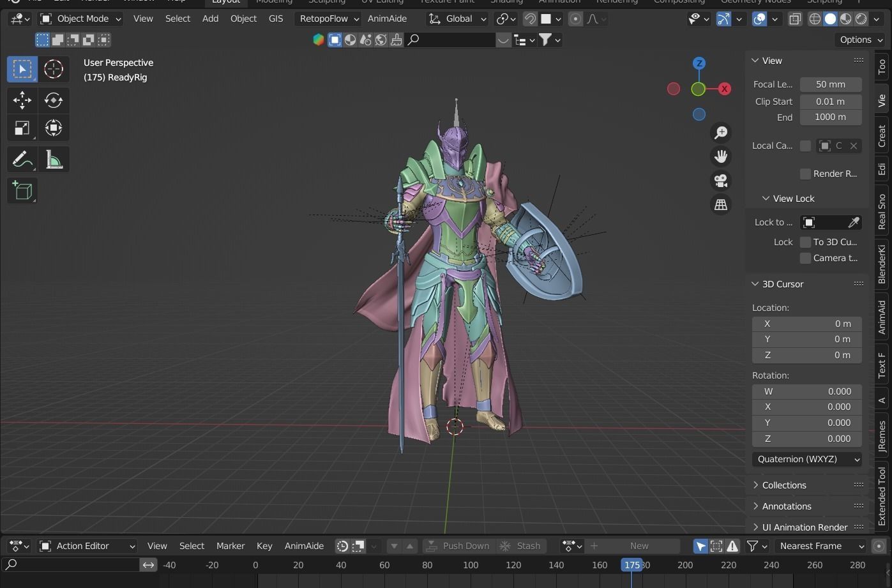892x588 pixels.
Task: Open the Action Editor mode dropdown
Action: point(87,546)
